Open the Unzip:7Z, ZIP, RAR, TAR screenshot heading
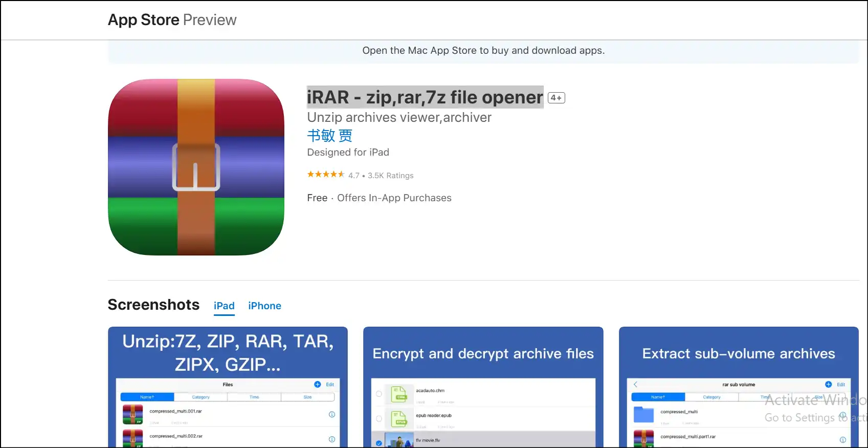The width and height of the screenshot is (868, 448). point(228,353)
